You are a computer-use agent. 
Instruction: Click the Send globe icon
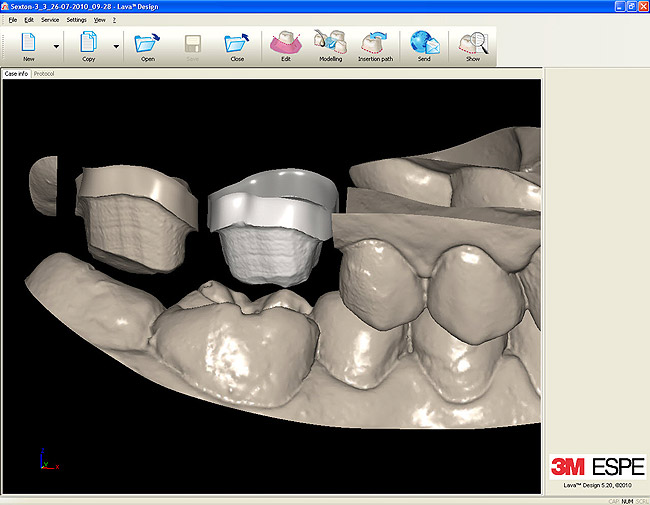click(x=424, y=43)
